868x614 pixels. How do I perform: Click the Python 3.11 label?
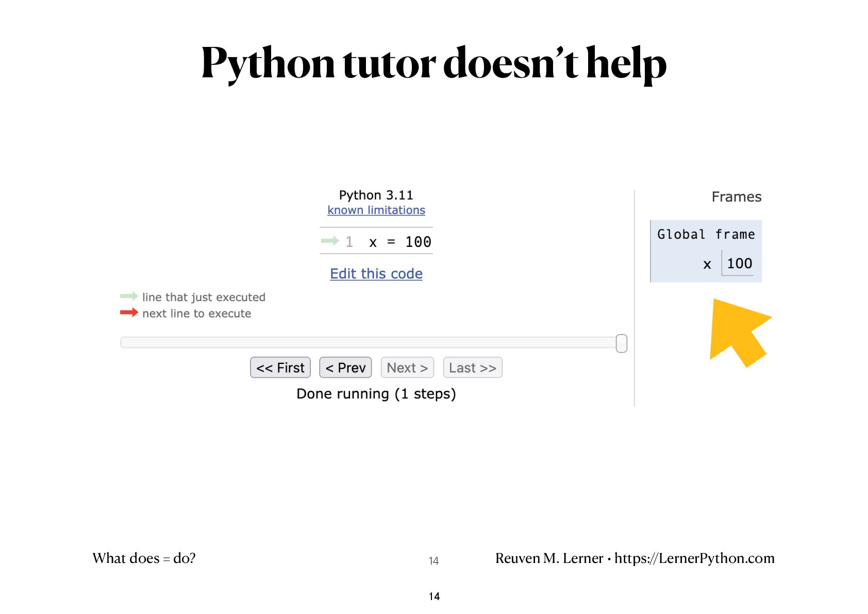click(376, 195)
